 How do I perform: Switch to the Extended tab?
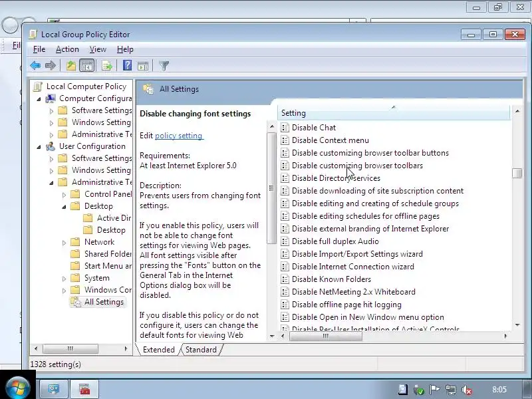pos(158,350)
